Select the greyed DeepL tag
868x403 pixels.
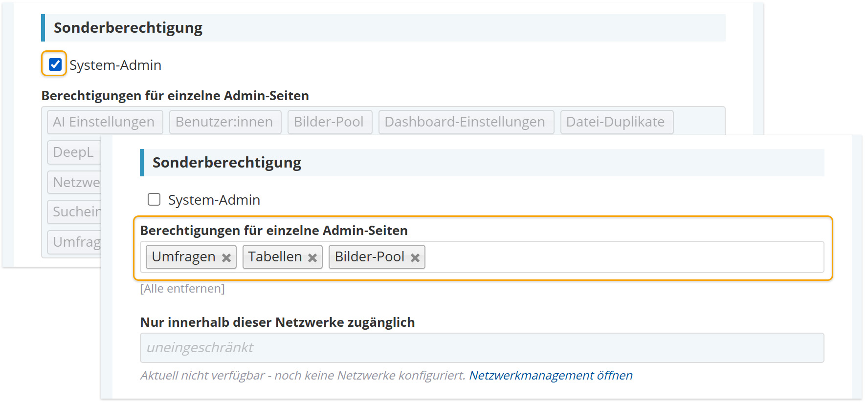tap(74, 152)
